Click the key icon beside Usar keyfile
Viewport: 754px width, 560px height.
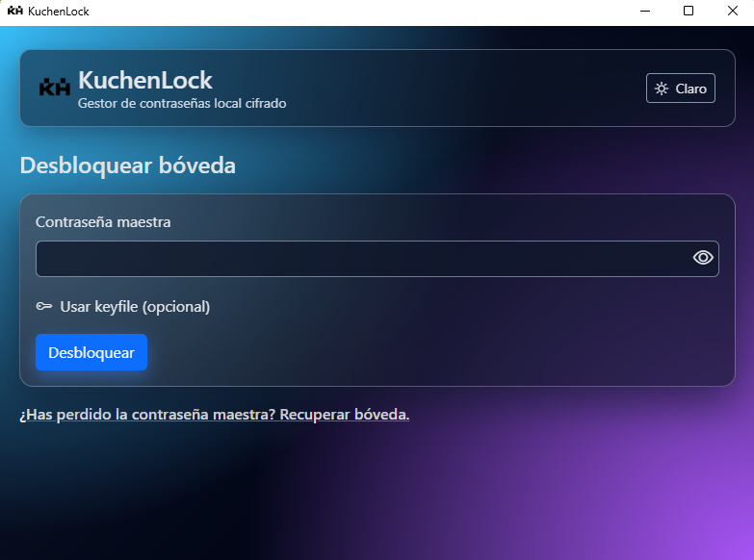point(44,307)
